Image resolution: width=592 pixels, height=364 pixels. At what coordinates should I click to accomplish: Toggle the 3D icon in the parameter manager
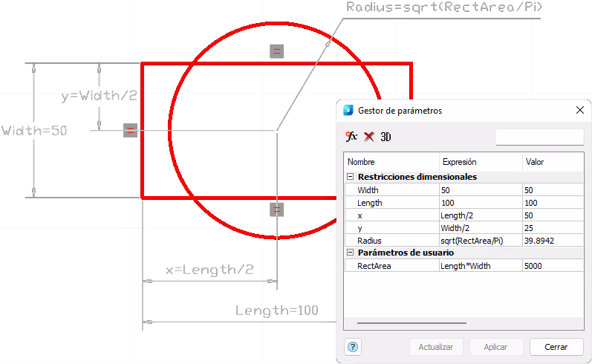(x=386, y=137)
